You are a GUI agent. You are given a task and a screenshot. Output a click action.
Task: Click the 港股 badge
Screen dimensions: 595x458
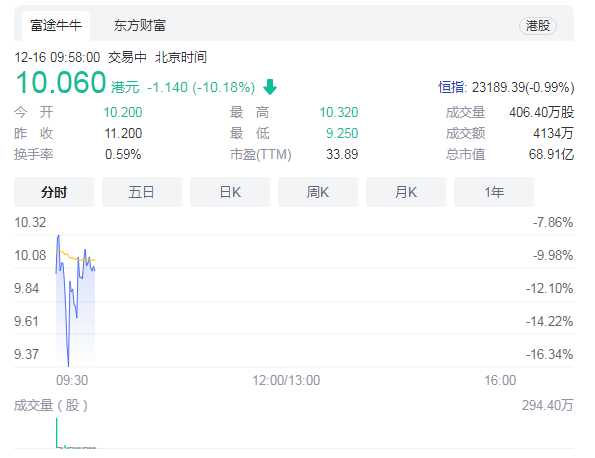point(537,26)
